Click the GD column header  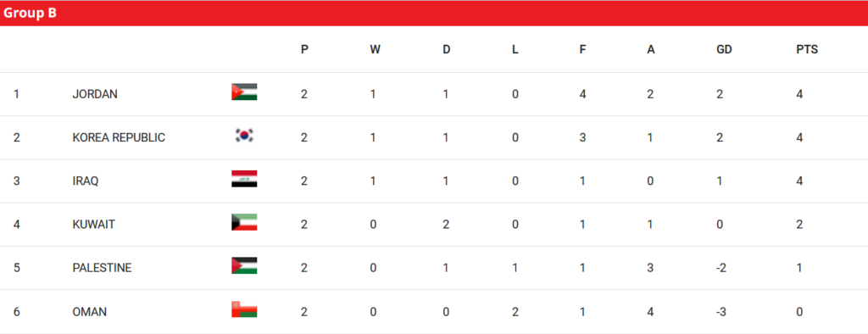(x=724, y=49)
